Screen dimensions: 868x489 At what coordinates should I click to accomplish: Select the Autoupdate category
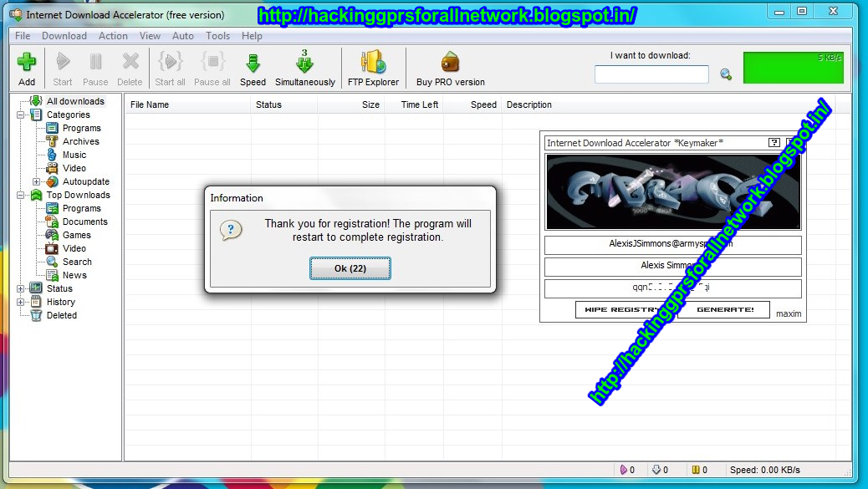click(x=86, y=181)
